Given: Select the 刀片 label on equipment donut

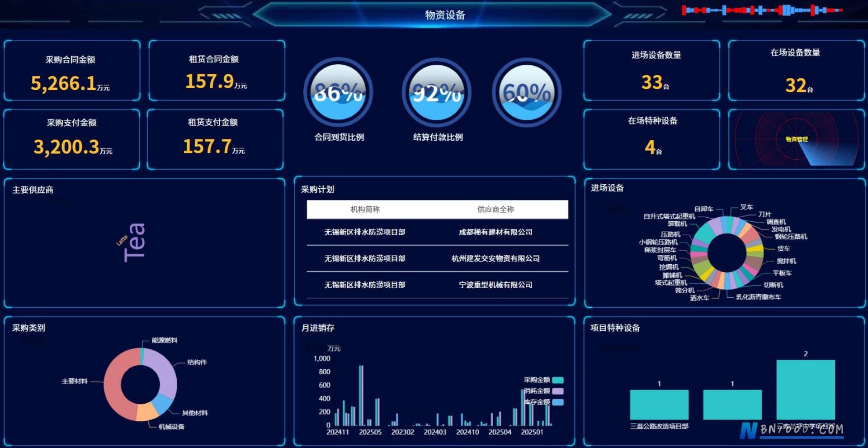Looking at the screenshot, I should click(x=764, y=214).
